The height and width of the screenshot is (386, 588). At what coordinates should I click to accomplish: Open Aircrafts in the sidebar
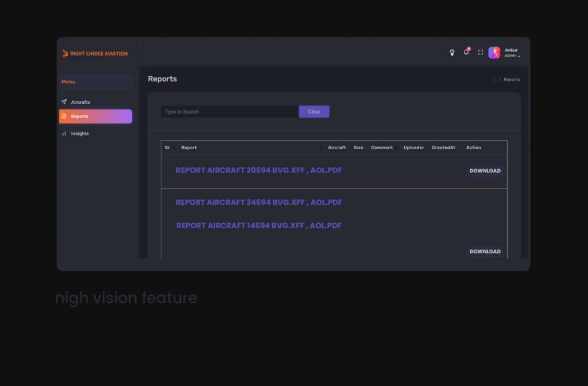click(x=80, y=102)
